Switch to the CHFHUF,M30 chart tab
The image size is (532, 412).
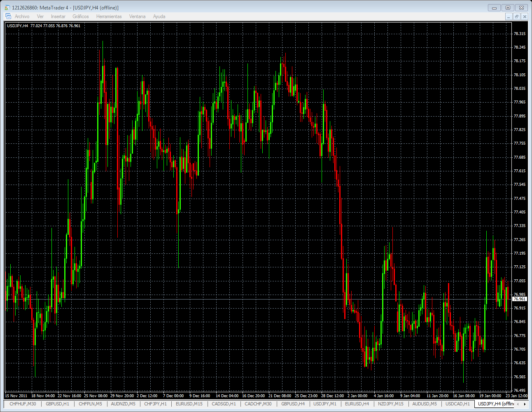point(23,404)
